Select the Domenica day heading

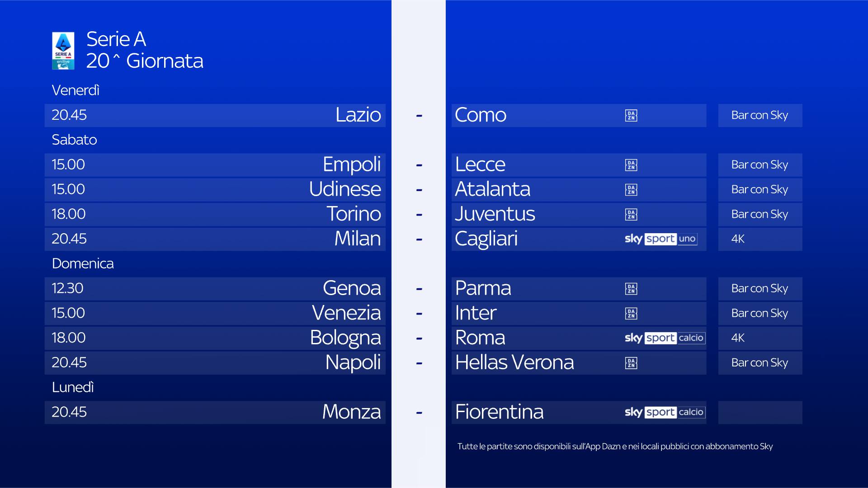point(83,263)
